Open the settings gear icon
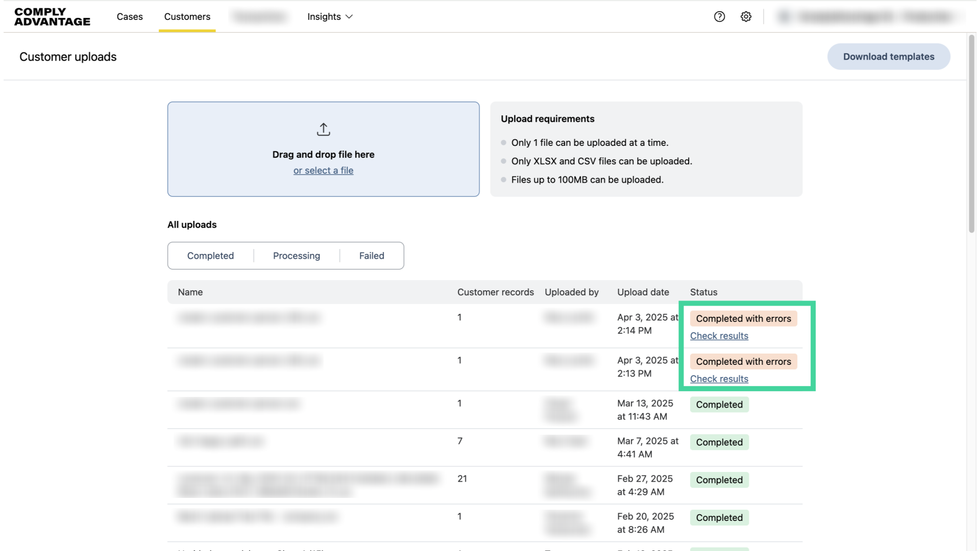Viewport: 980px width, 551px height. (746, 17)
